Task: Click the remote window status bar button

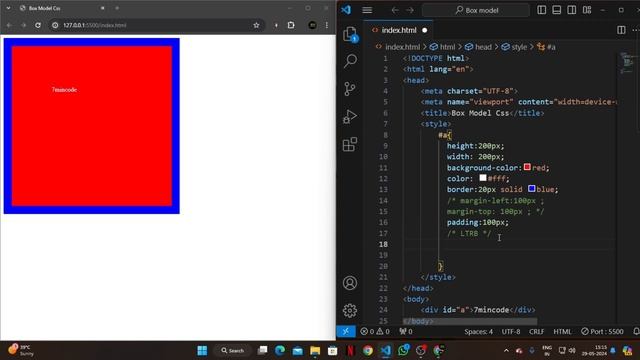Action: coord(345,331)
